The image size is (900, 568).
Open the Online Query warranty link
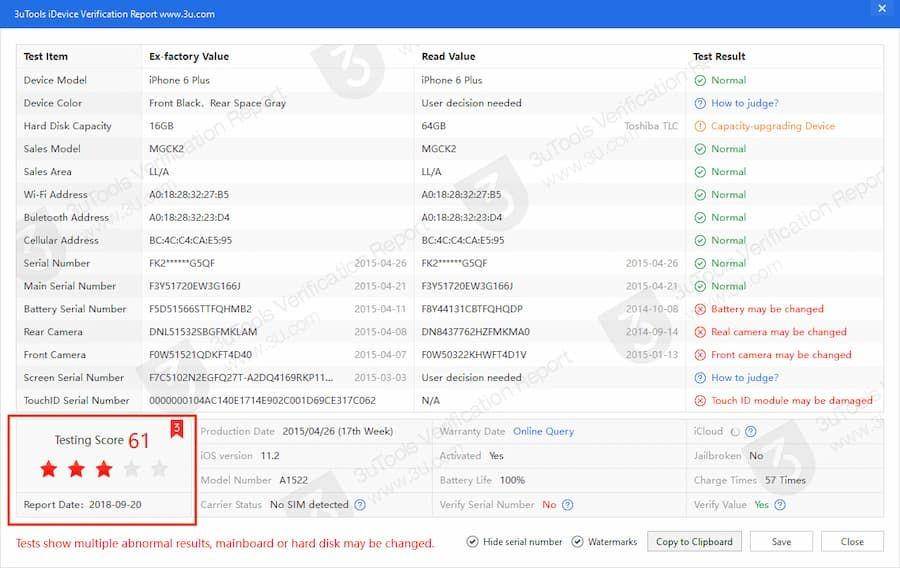(x=543, y=431)
